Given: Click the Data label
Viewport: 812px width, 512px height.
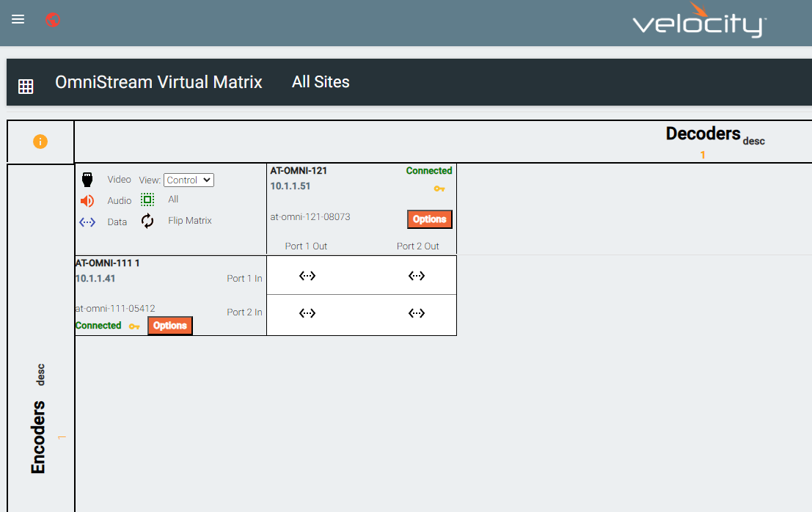Looking at the screenshot, I should 117,222.
